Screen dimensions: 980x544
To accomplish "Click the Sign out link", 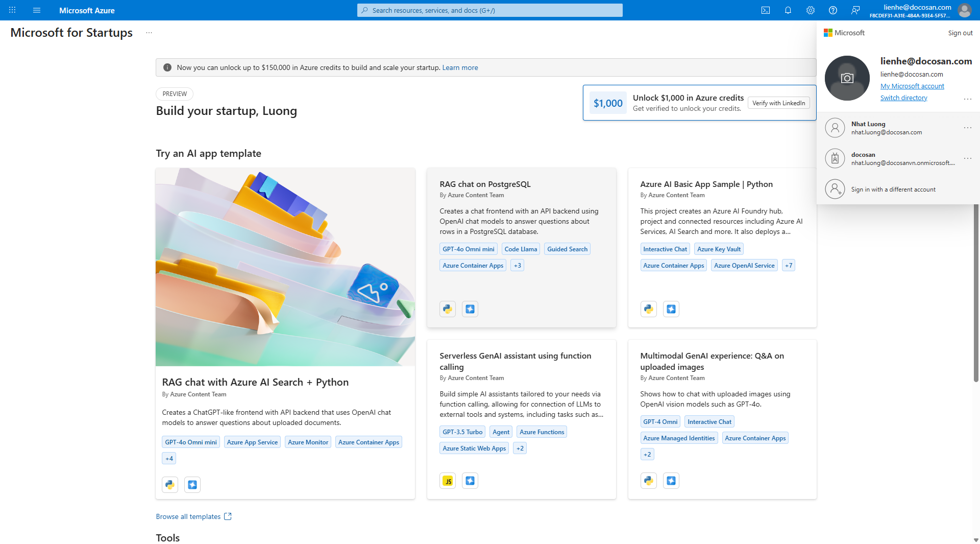I will tap(960, 33).
